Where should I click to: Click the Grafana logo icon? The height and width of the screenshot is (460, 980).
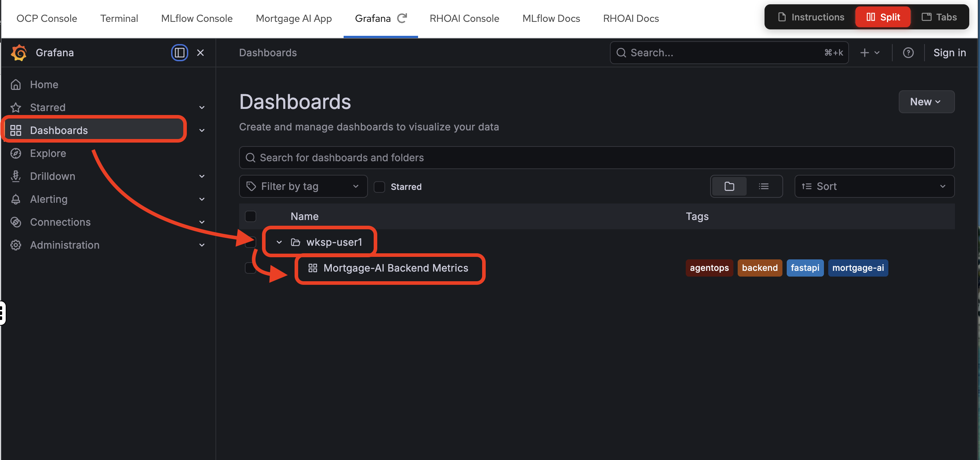click(19, 53)
